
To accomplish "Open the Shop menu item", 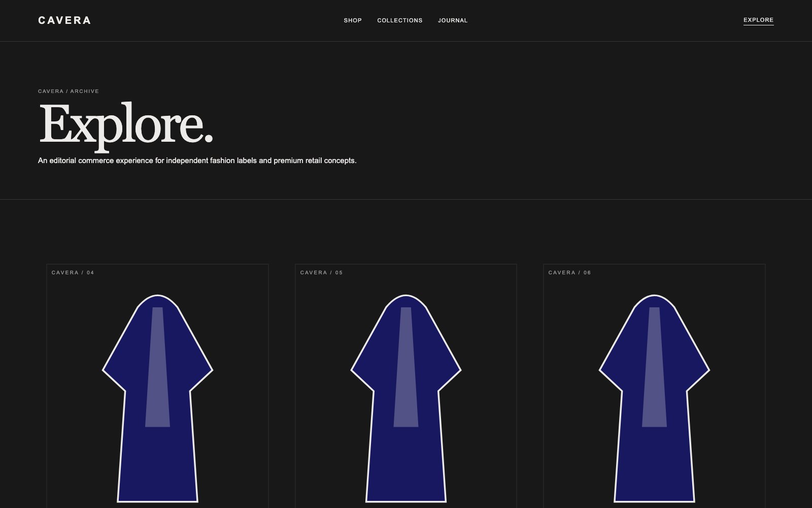I will tap(353, 20).
